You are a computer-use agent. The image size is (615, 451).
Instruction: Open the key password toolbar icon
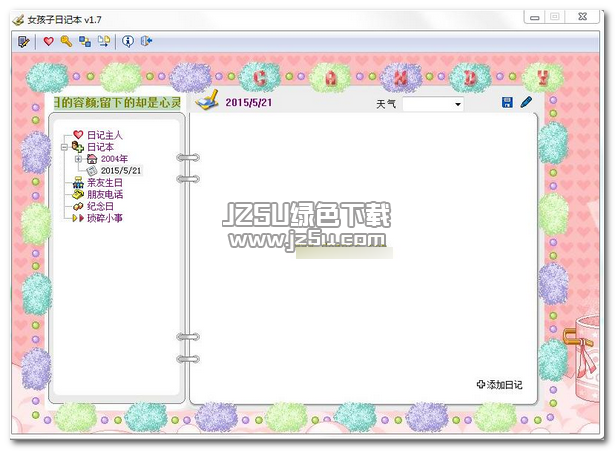(66, 41)
